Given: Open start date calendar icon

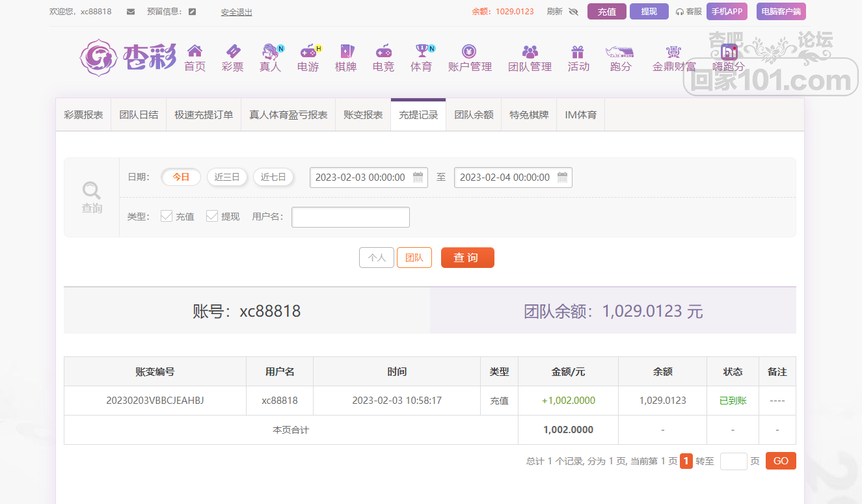Looking at the screenshot, I should coord(418,177).
